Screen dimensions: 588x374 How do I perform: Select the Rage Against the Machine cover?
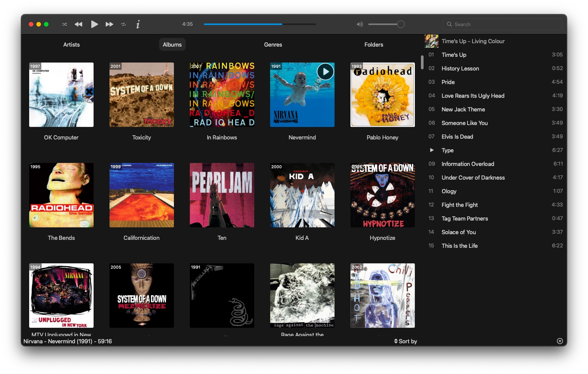point(302,296)
